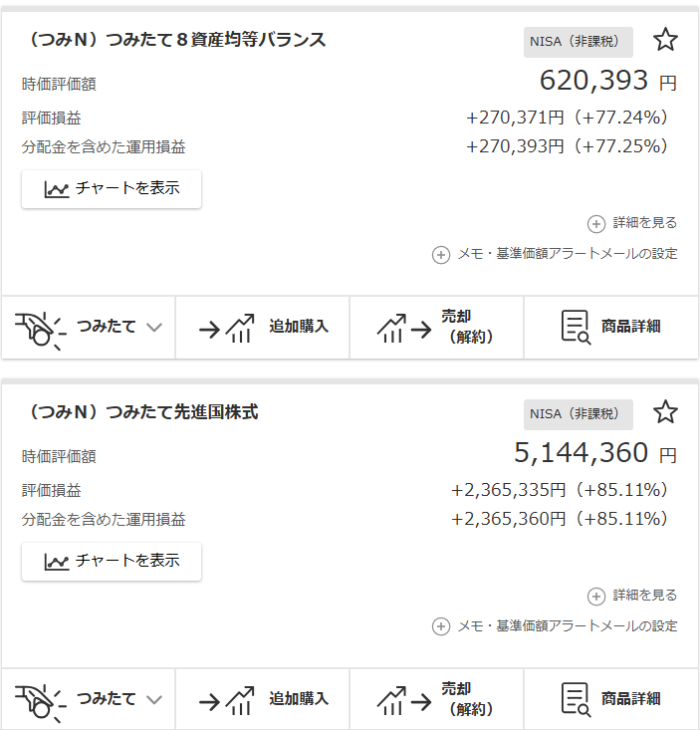Toggle star for つみたて先進国株式 fund

click(x=665, y=412)
